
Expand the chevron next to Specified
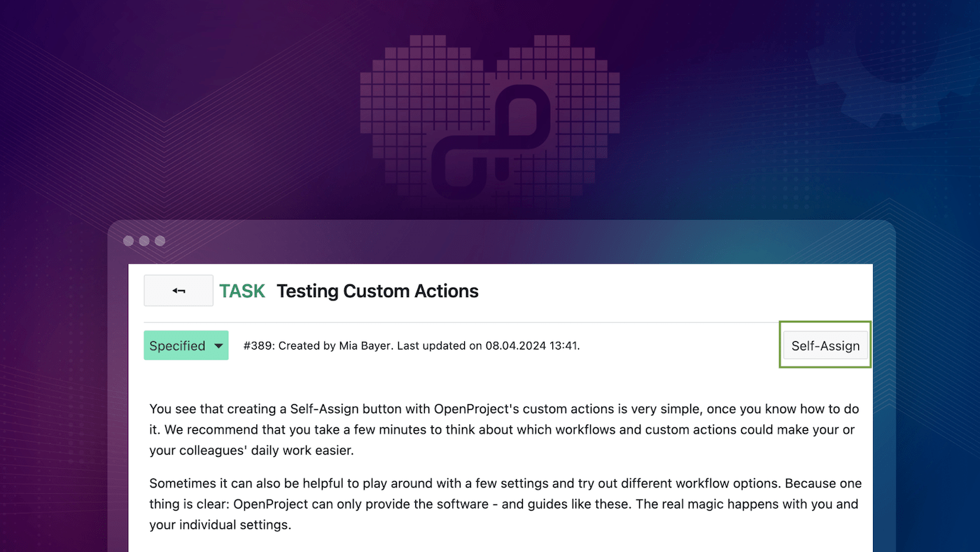[x=218, y=345]
